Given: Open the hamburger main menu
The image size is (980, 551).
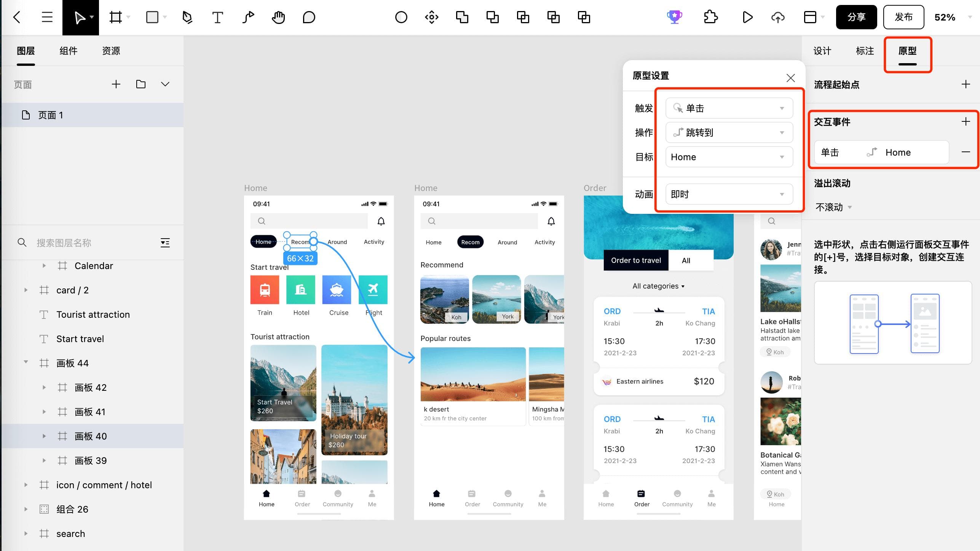Looking at the screenshot, I should click(47, 17).
